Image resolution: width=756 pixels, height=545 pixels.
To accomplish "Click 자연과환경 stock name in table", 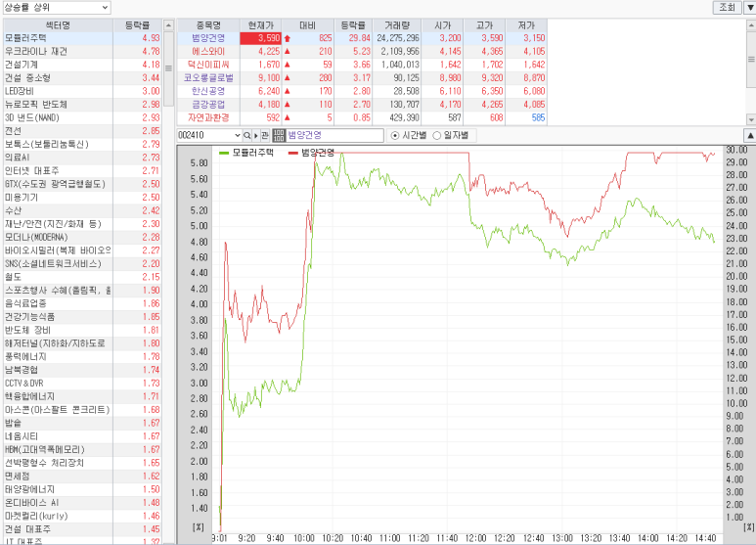I will coord(208,117).
